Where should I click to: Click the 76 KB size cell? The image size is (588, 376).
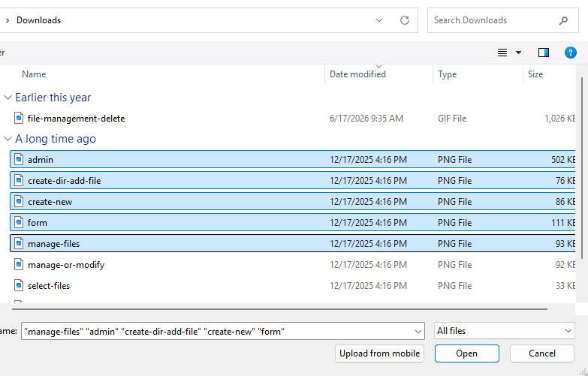[565, 181]
